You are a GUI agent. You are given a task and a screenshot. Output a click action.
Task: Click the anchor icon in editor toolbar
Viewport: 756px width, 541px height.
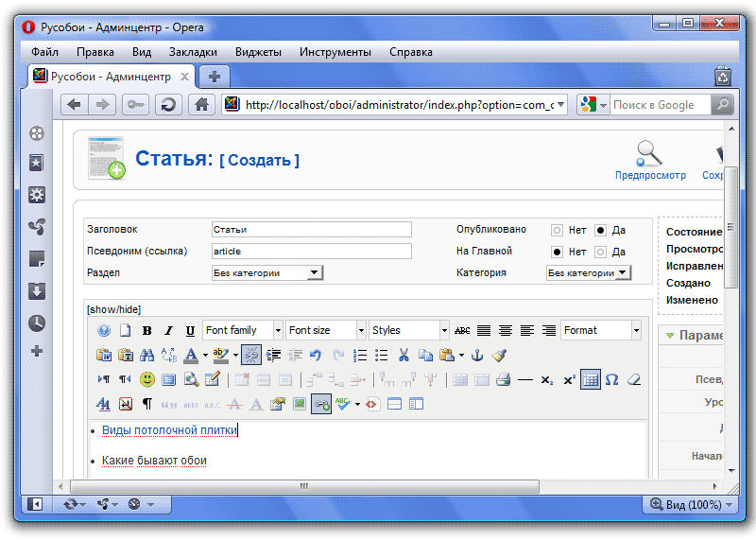tap(477, 356)
